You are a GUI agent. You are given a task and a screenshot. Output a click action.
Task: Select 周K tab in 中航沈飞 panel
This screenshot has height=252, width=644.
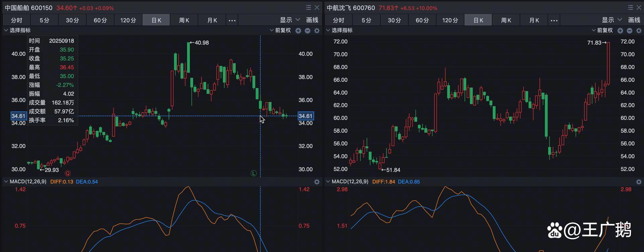point(506,20)
